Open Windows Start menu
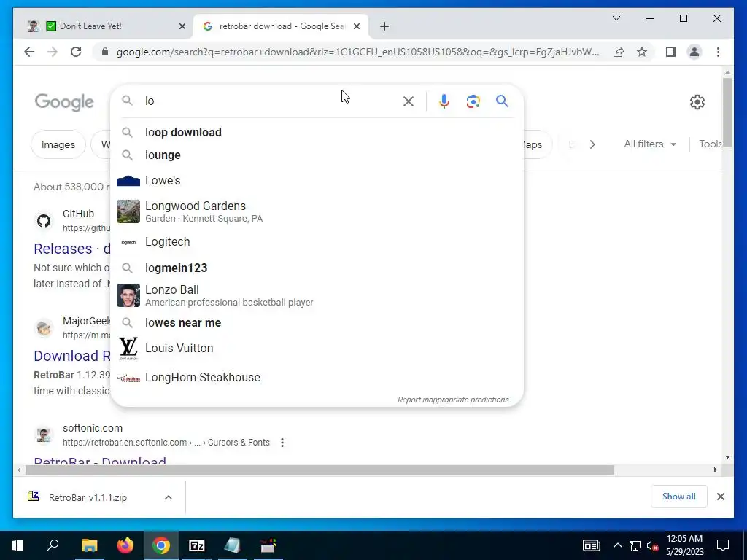The image size is (747, 560). coord(18,545)
